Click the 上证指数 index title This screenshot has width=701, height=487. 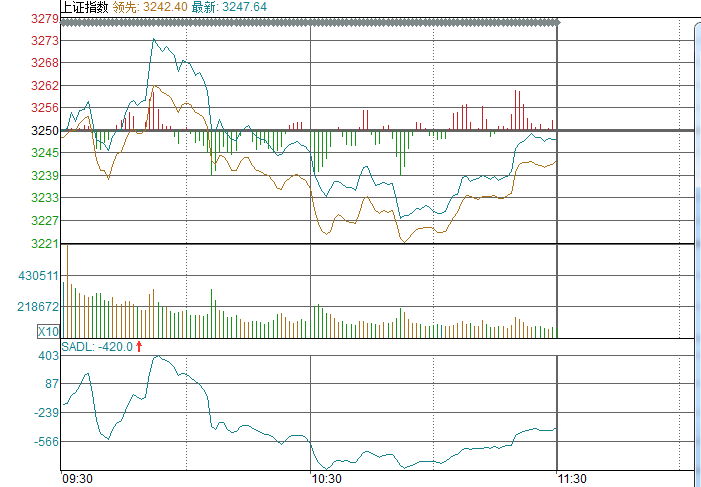coord(84,7)
